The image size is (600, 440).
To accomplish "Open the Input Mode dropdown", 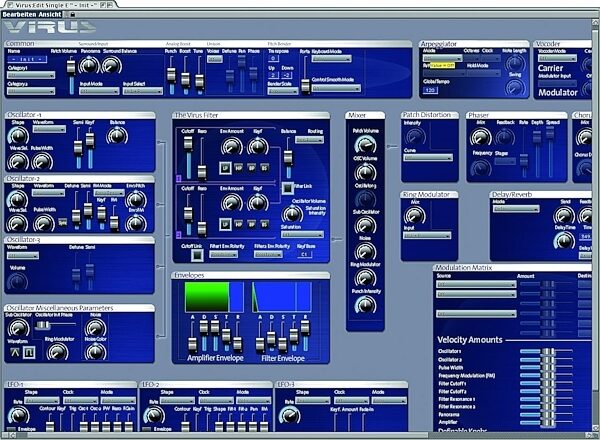I will click(99, 91).
